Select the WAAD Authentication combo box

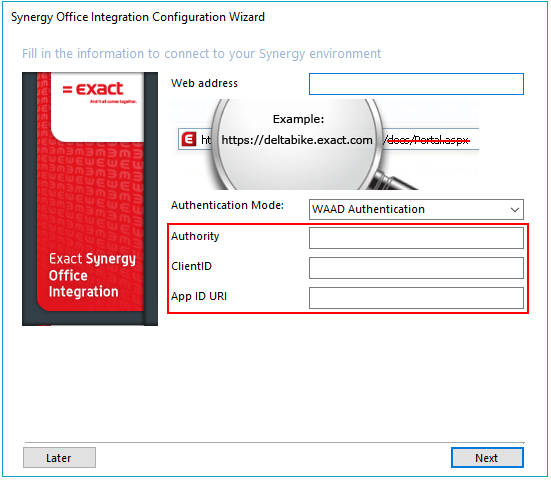tap(416, 210)
